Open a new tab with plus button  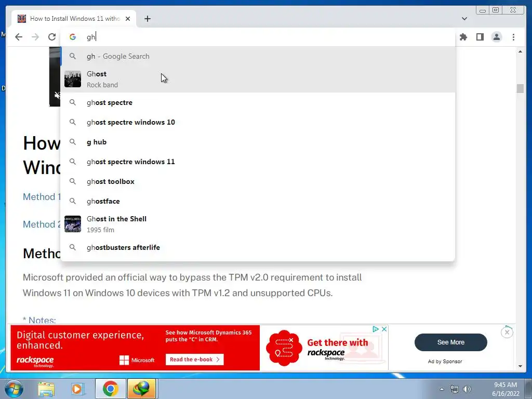coord(147,19)
